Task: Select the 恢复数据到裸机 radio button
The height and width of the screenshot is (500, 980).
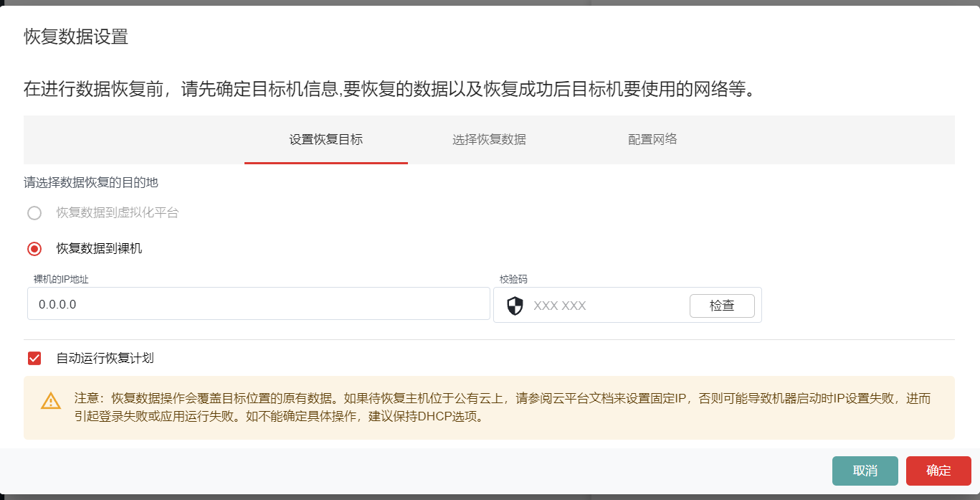Action: [x=34, y=248]
